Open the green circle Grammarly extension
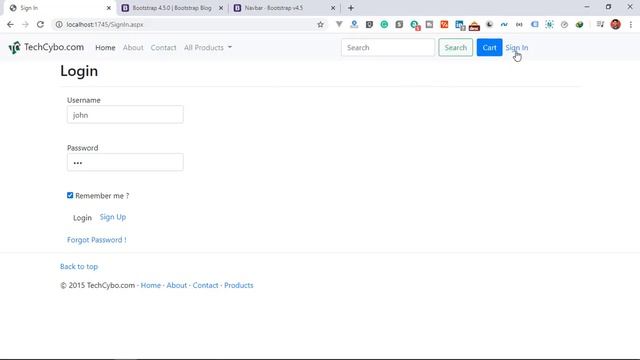This screenshot has height=360, width=640. click(384, 24)
